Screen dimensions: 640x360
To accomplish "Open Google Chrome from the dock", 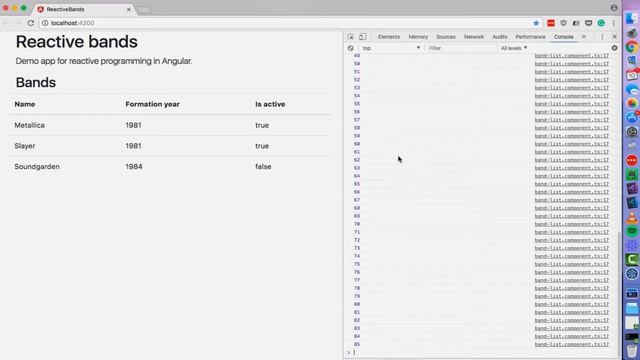I will (x=632, y=47).
